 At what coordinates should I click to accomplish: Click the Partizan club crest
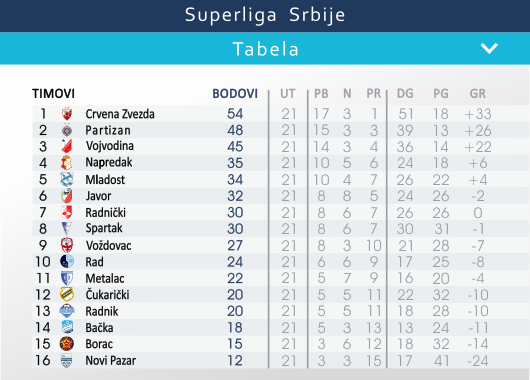pos(67,130)
